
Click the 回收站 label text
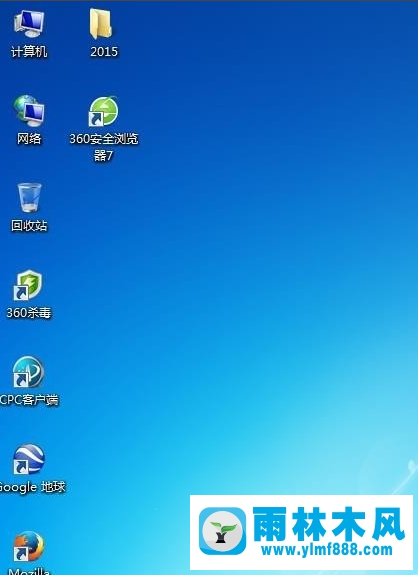[x=29, y=226]
